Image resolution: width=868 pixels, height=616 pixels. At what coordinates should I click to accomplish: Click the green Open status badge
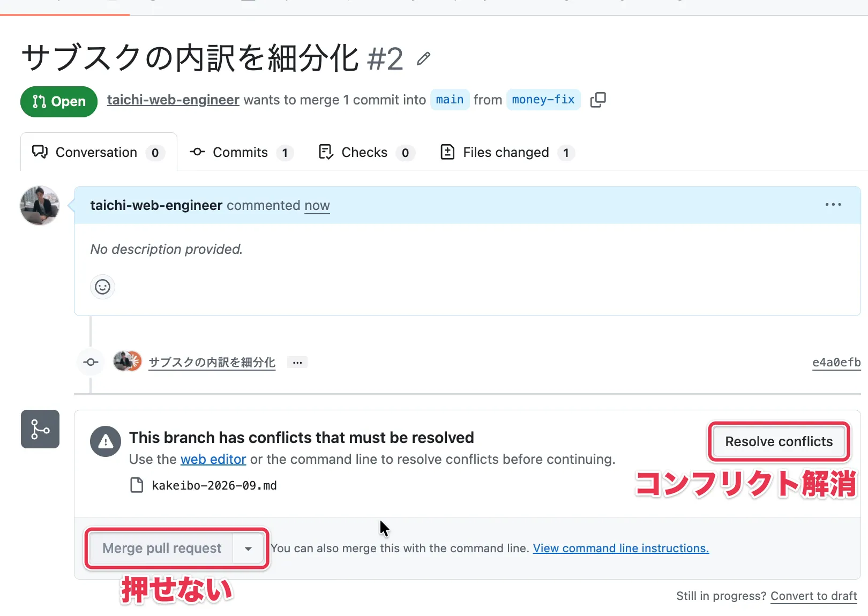(x=59, y=102)
